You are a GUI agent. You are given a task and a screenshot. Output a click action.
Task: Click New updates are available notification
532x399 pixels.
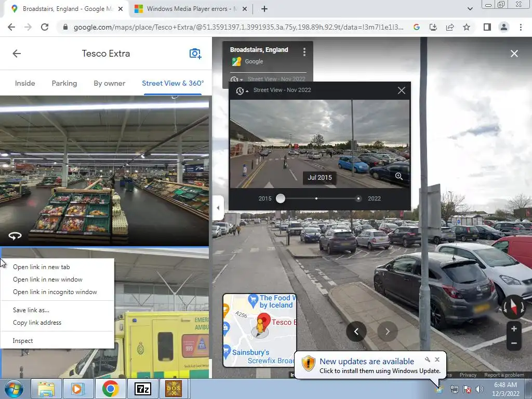[367, 362]
